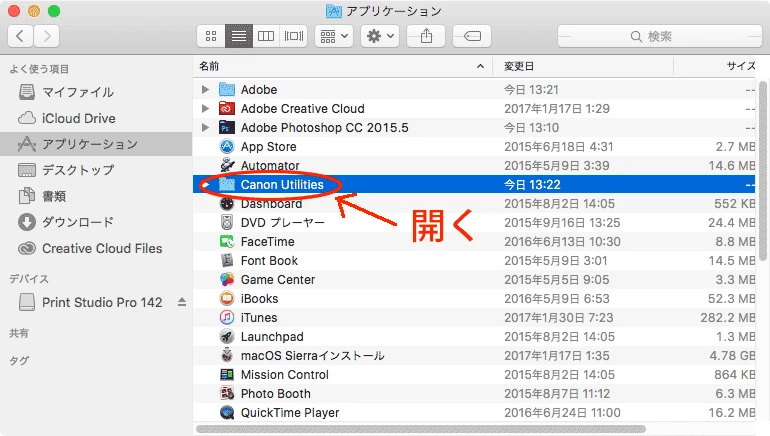This screenshot has width=770, height=436.
Task: Select the Game Center icon
Action: (x=227, y=279)
